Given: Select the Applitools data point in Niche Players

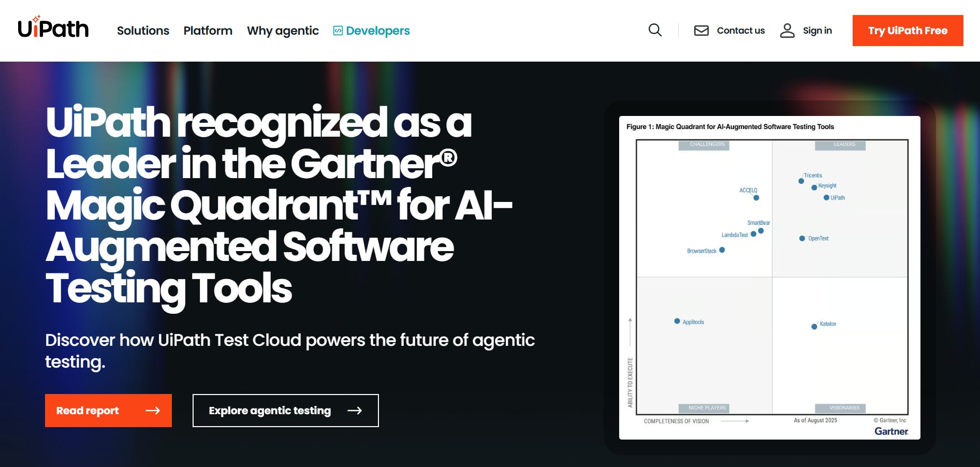Looking at the screenshot, I should [677, 321].
